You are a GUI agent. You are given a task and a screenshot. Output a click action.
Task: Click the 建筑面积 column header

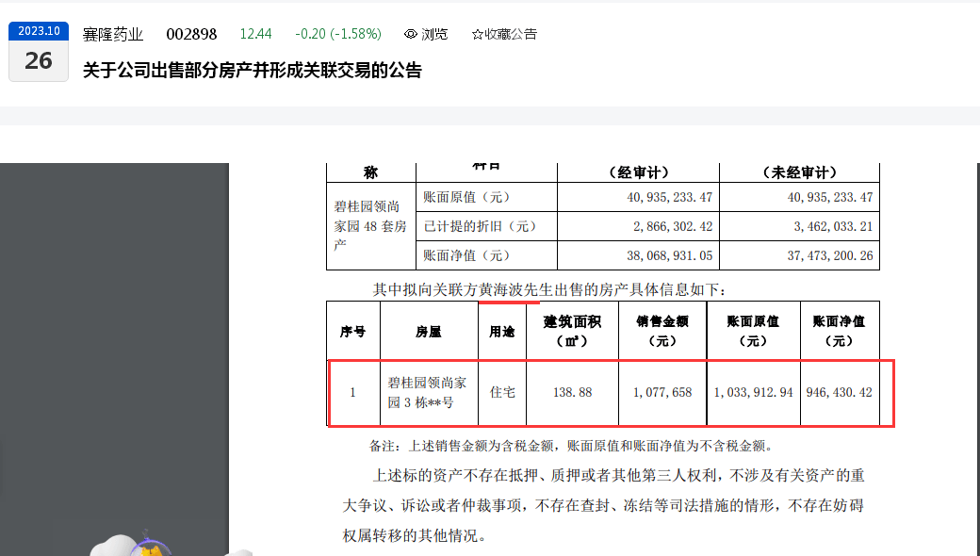(x=573, y=331)
